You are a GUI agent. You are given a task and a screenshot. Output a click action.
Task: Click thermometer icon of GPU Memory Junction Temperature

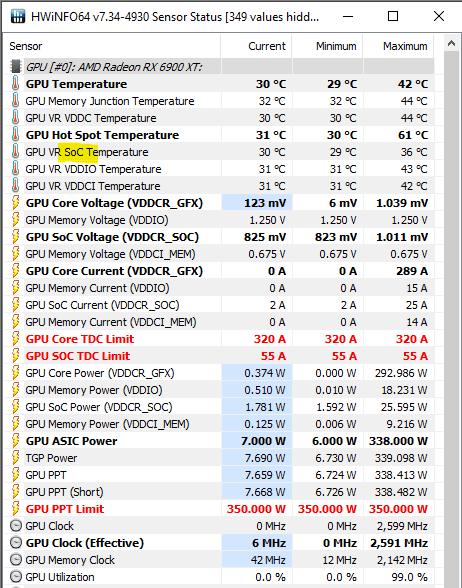click(x=15, y=101)
